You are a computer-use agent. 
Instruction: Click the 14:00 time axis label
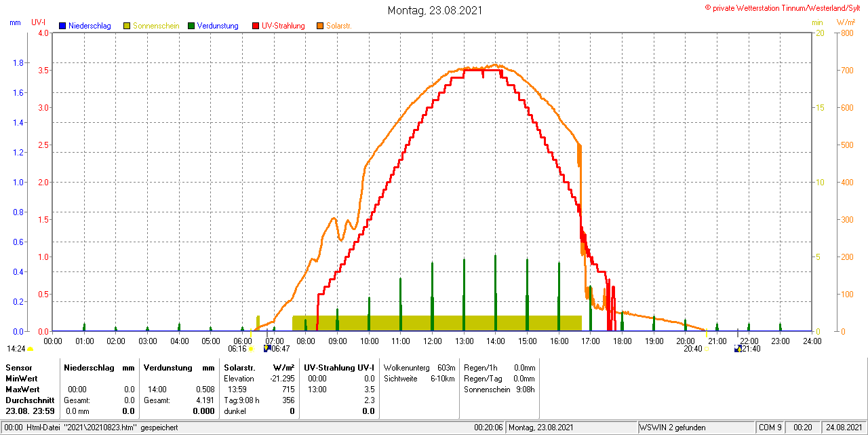pyautogui.click(x=496, y=341)
